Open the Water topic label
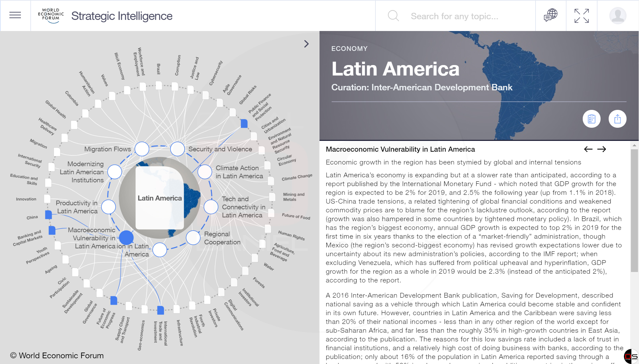 tap(269, 267)
